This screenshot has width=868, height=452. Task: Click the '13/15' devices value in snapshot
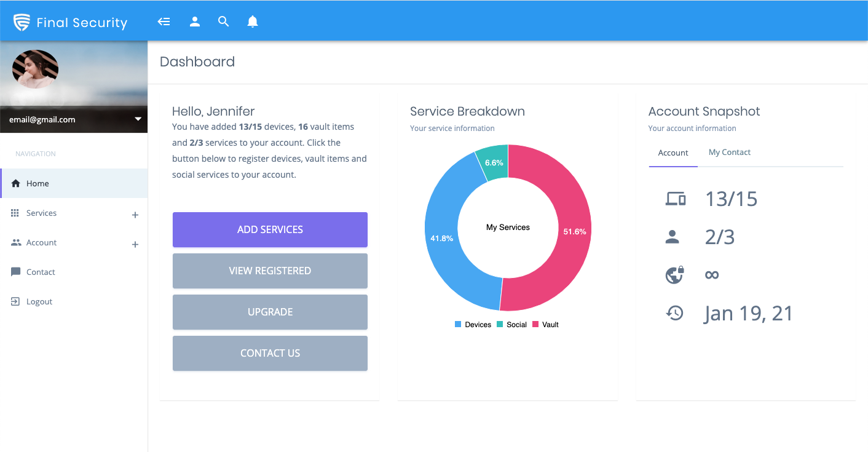pos(731,199)
